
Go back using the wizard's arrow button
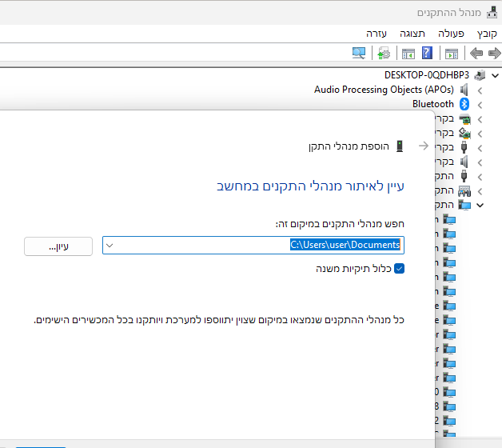pyautogui.click(x=424, y=146)
